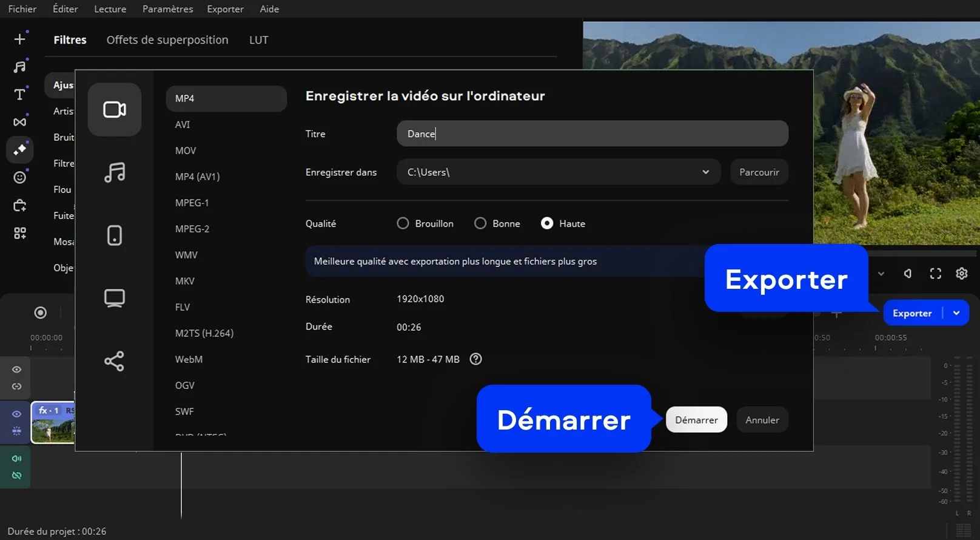Select the TV export category icon
Image resolution: width=980 pixels, height=540 pixels.
point(115,298)
